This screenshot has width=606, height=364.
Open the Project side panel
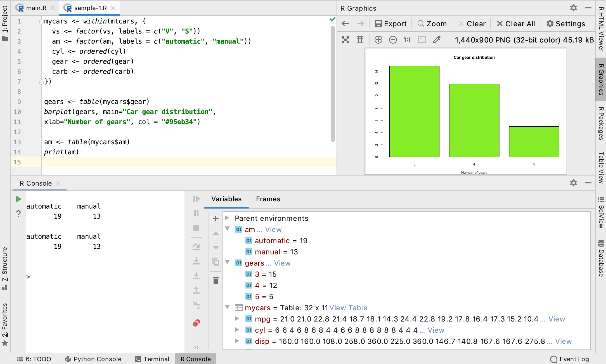(x=5, y=23)
